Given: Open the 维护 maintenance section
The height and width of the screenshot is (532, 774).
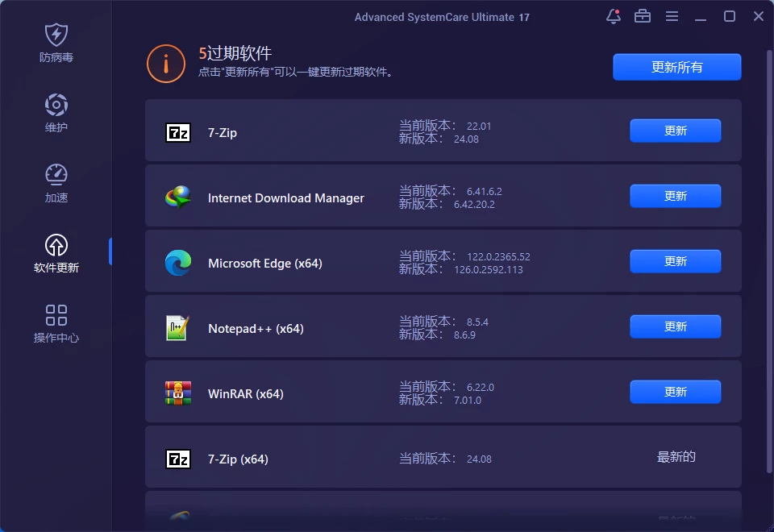Looking at the screenshot, I should point(56,113).
